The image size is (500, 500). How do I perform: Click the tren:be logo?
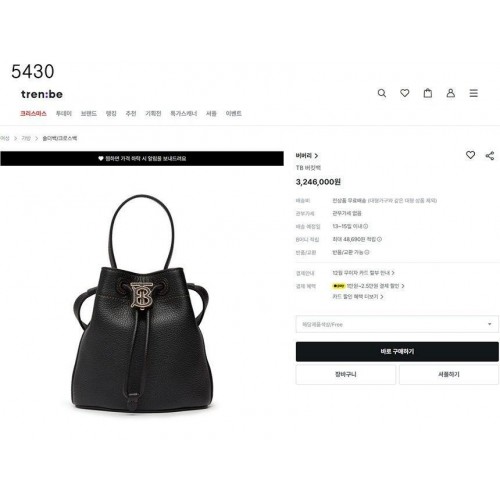pyautogui.click(x=42, y=94)
